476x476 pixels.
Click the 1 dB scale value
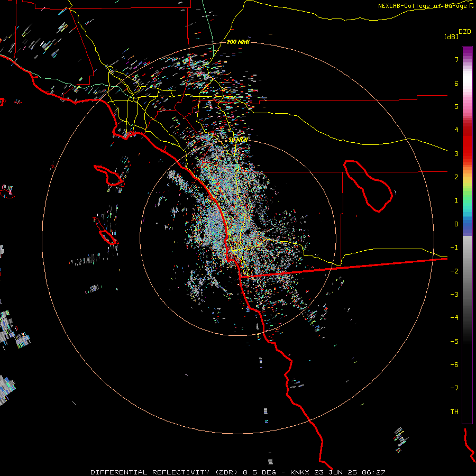(x=456, y=200)
